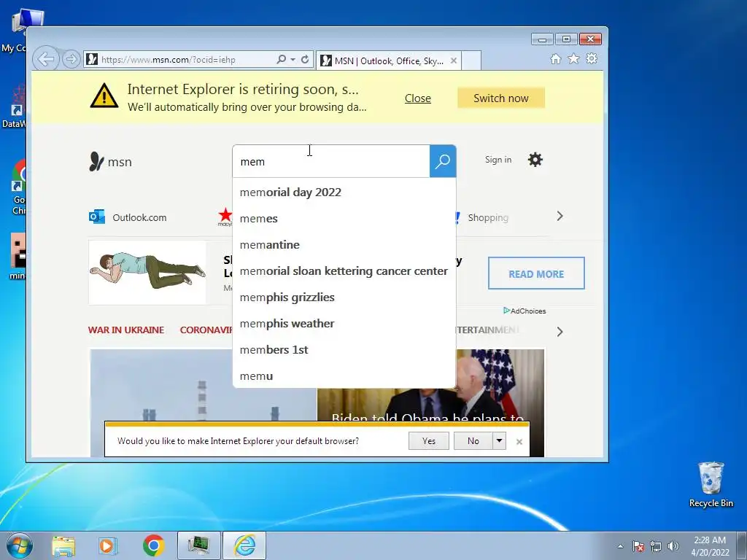Dismiss the default browser notification bar

(519, 442)
